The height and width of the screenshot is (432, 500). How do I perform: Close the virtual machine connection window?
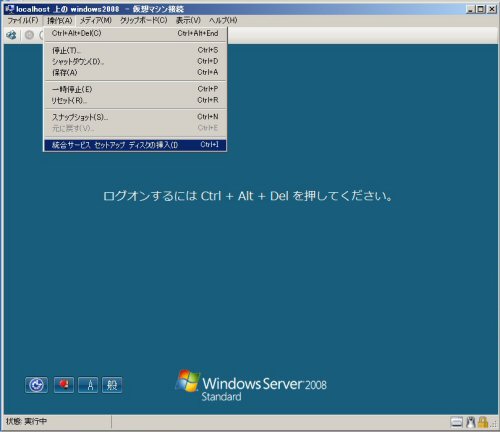click(492, 9)
